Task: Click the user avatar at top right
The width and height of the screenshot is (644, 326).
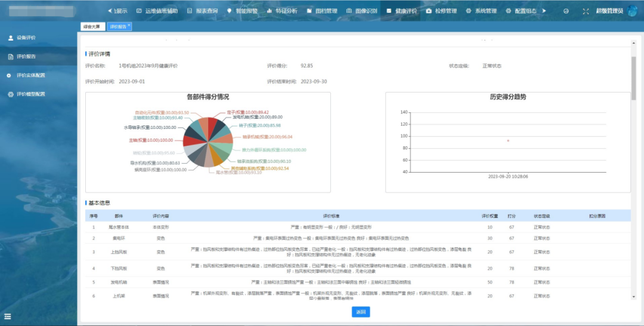Action: click(632, 11)
